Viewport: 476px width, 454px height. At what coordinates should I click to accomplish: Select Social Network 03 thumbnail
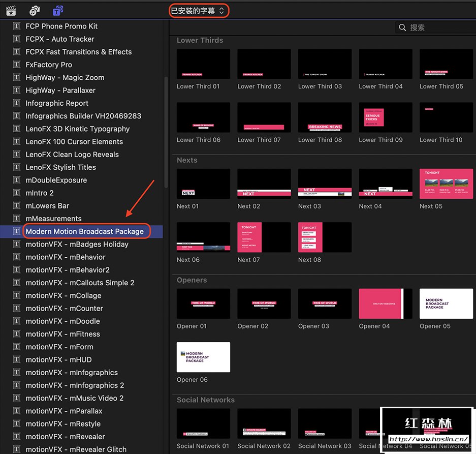click(325, 423)
